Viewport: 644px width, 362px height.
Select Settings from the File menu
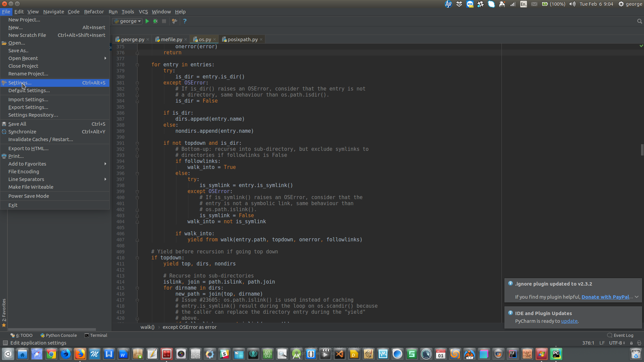[20, 82]
